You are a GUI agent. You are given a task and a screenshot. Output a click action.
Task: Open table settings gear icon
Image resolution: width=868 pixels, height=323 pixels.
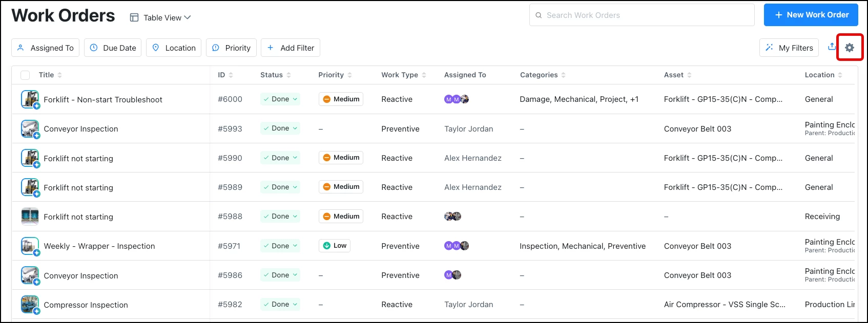coord(850,48)
